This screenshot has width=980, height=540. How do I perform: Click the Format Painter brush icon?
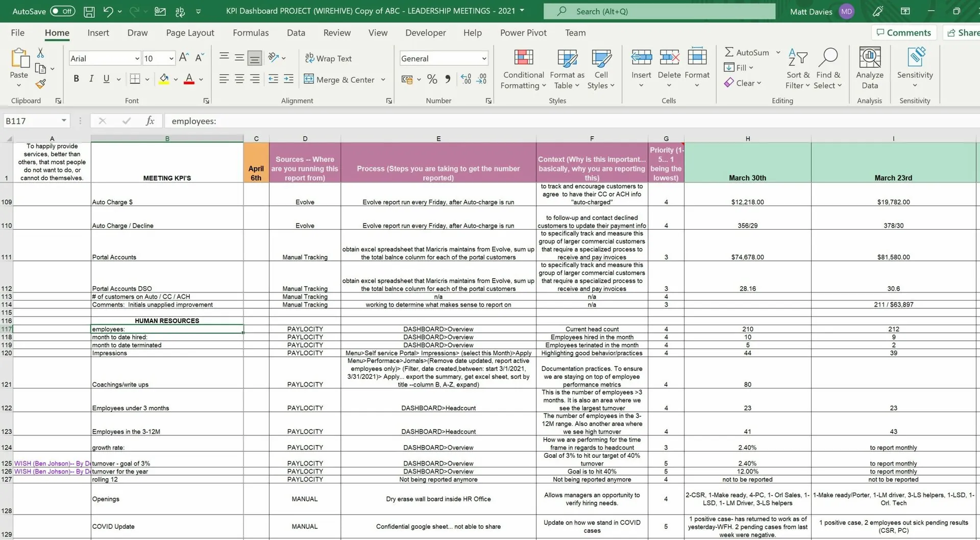coord(40,84)
